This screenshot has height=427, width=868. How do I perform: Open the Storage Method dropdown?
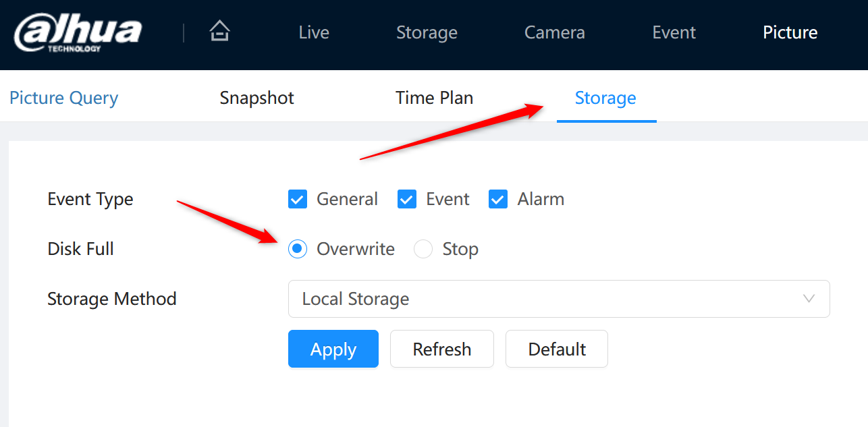(559, 299)
